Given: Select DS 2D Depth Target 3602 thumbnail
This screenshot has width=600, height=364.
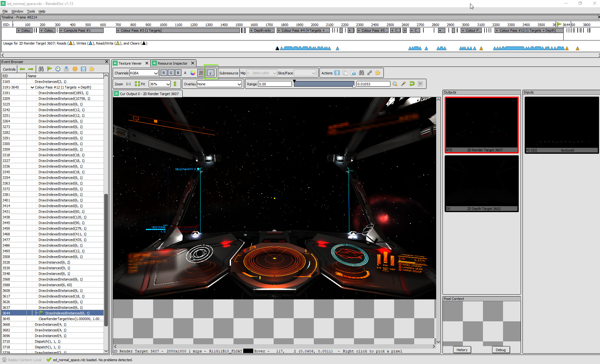Looking at the screenshot, I should [482, 184].
